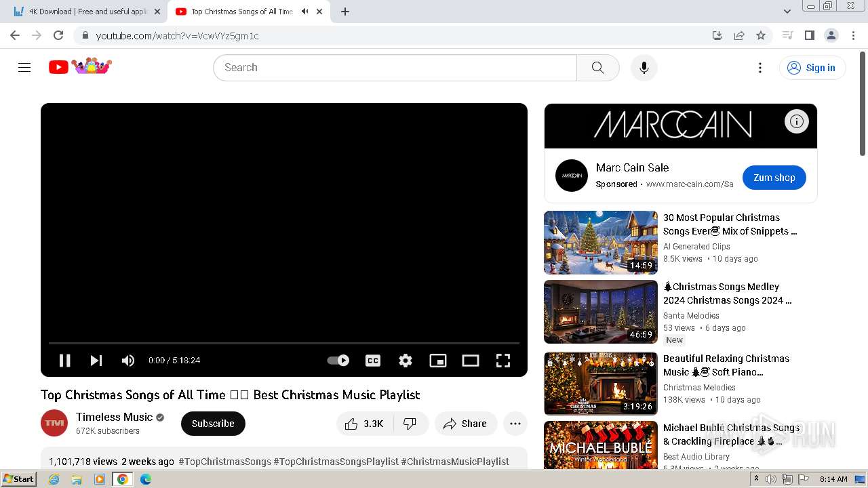Viewport: 868px width, 488px height.
Task: Open the ad info icon on Marc Cain banner
Action: [x=797, y=121]
